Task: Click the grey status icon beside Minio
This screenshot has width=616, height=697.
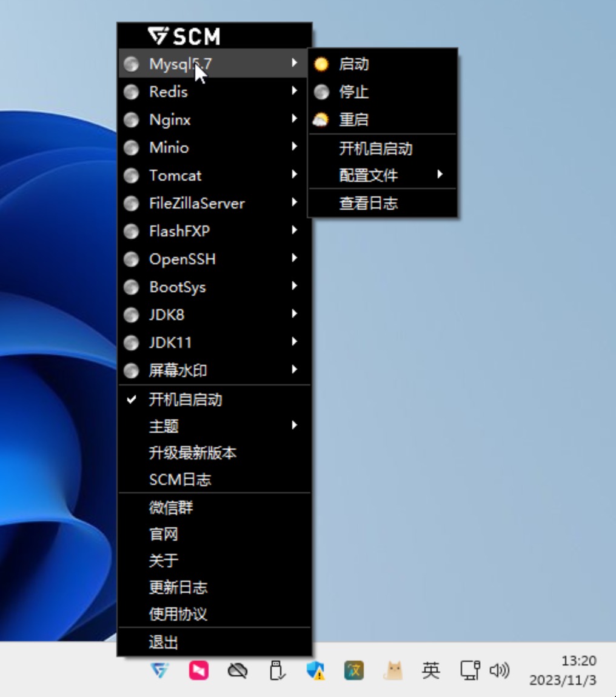Action: 131,147
